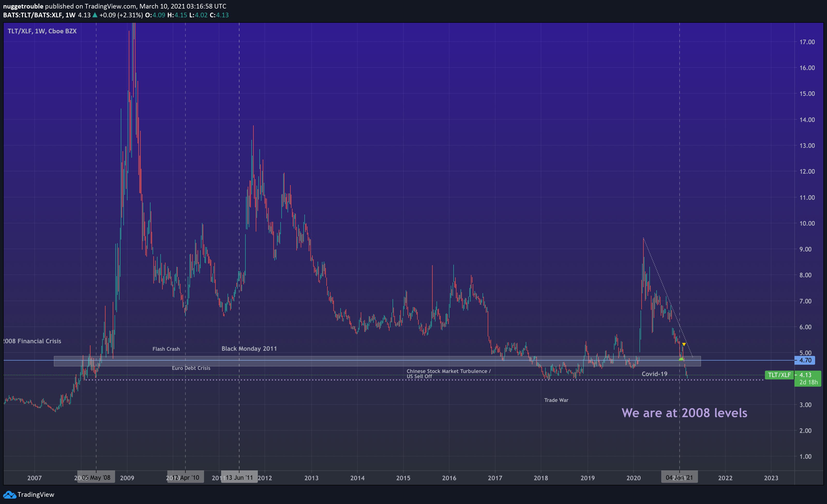827x504 pixels.
Task: Click the '13 Jun '11' date marker
Action: pyautogui.click(x=239, y=477)
